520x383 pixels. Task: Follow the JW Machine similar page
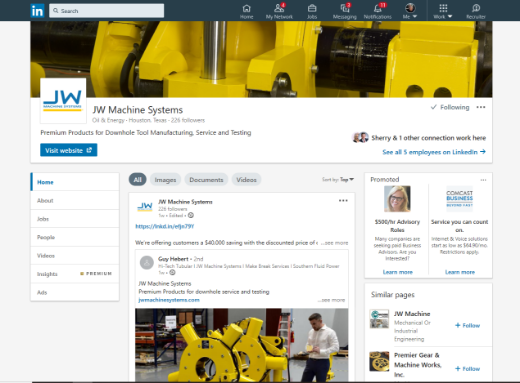(x=467, y=325)
